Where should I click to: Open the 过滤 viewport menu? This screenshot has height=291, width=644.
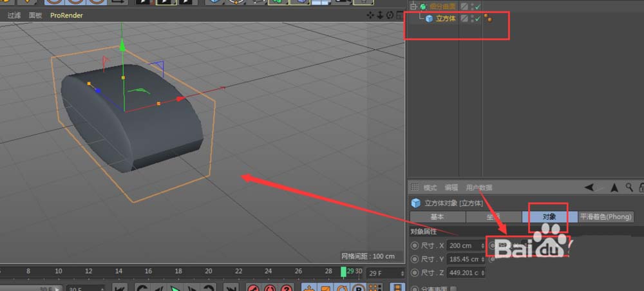point(14,15)
